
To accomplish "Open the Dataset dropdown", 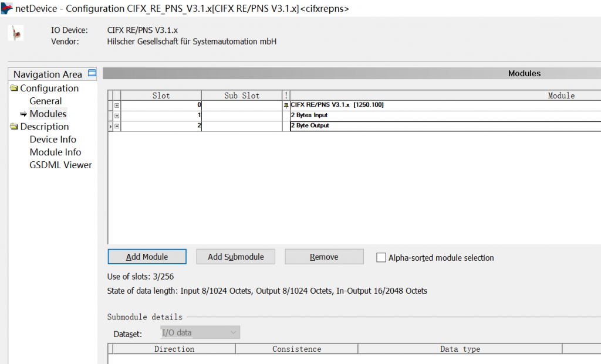I will [200, 333].
